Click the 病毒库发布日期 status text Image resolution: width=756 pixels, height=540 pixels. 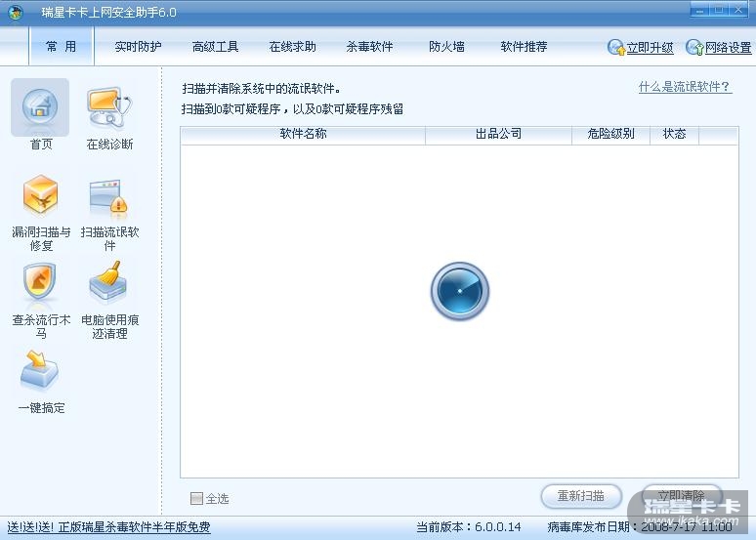click(640, 527)
